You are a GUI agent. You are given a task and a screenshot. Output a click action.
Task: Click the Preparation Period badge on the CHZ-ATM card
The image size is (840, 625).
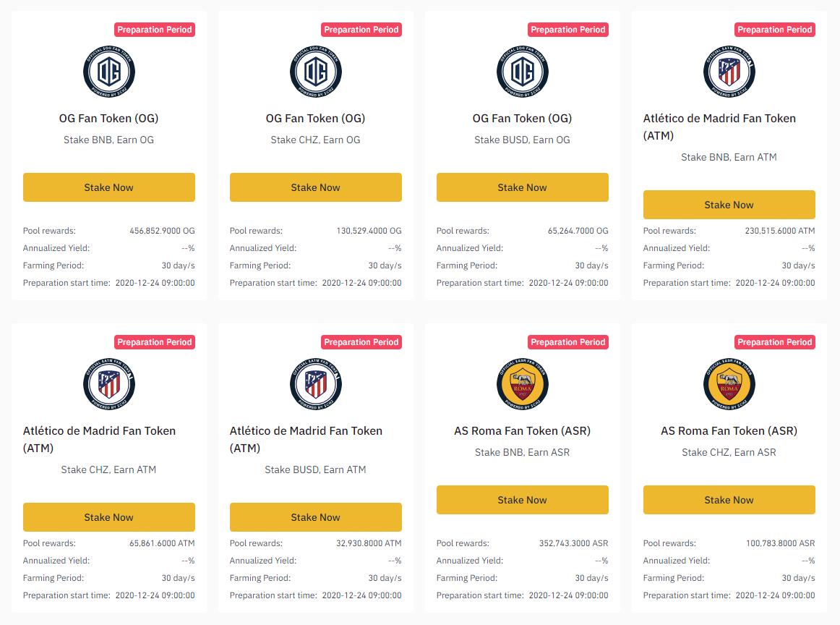(x=154, y=342)
